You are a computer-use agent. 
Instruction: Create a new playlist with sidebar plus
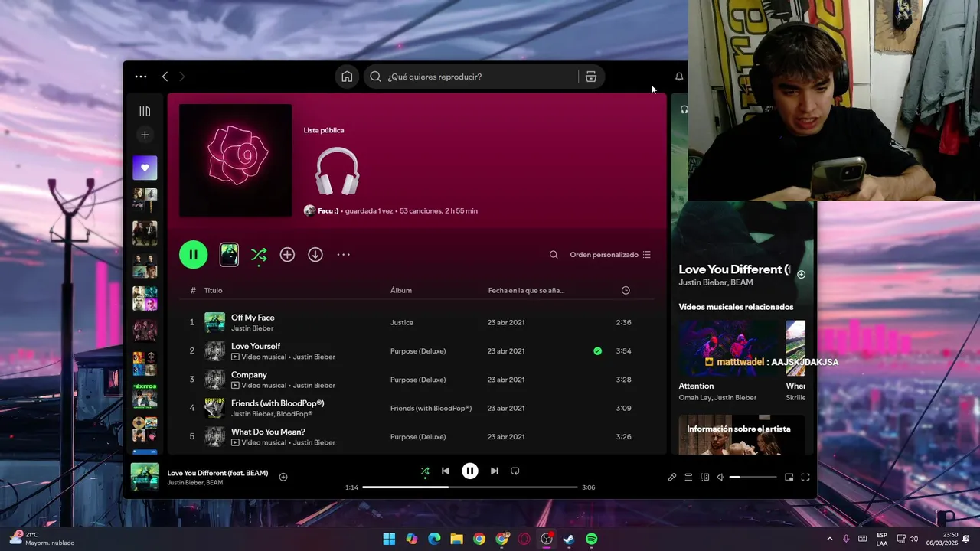(x=145, y=135)
